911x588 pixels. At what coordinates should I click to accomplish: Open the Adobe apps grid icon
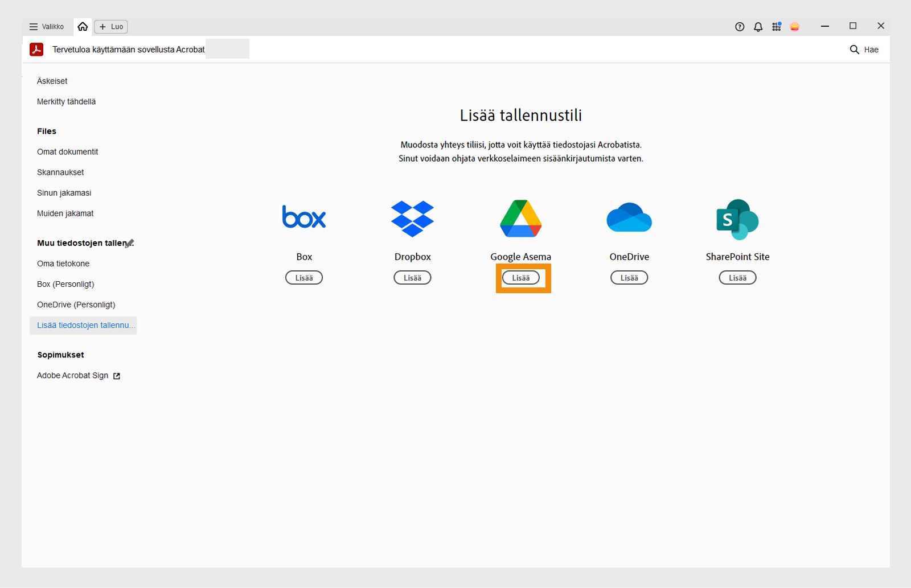[776, 26]
